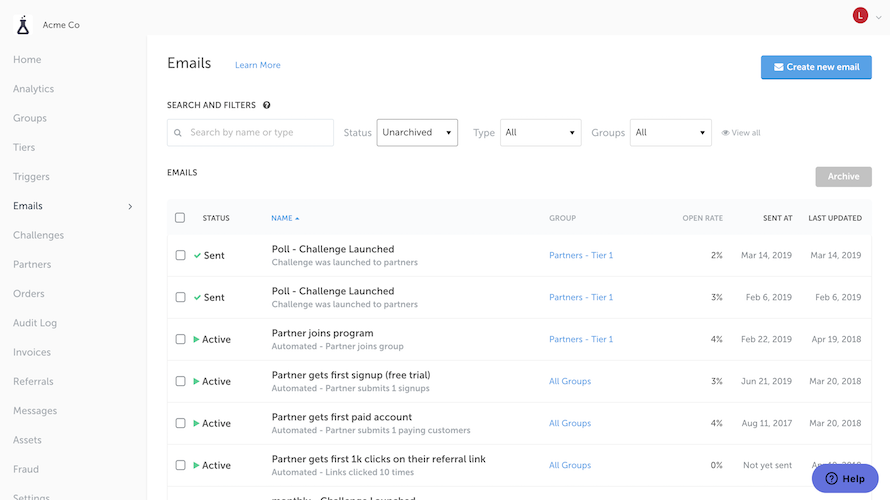Open Fraud in the sidebar
The height and width of the screenshot is (500, 890).
coord(26,469)
